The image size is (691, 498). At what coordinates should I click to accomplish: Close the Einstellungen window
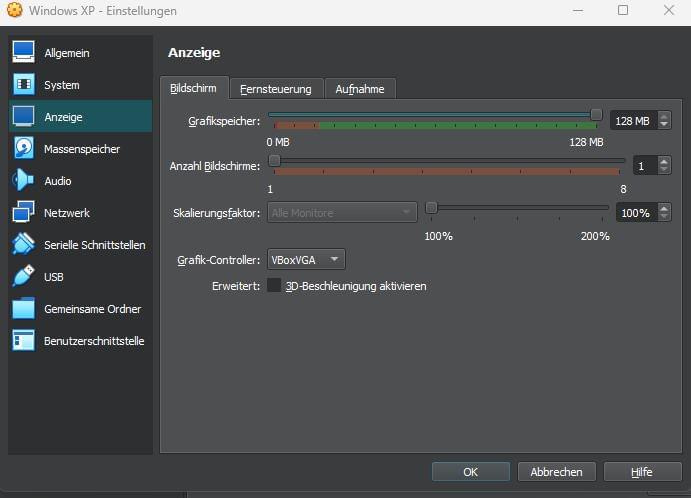coord(669,10)
